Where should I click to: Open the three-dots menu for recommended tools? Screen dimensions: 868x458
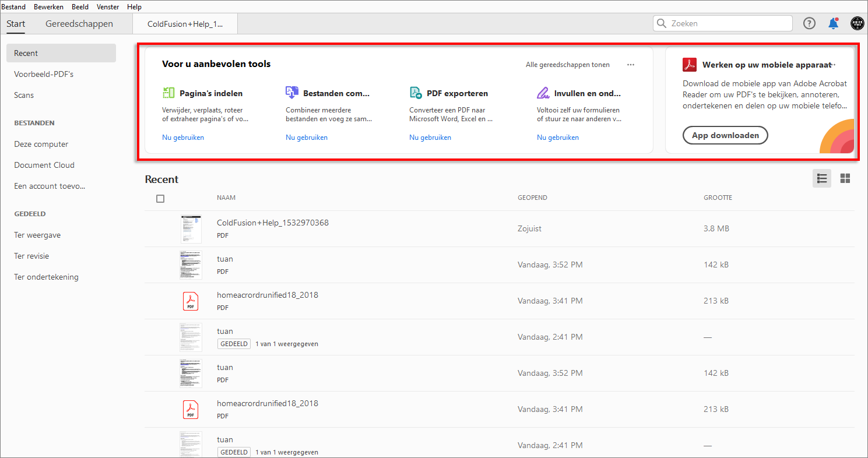click(631, 65)
